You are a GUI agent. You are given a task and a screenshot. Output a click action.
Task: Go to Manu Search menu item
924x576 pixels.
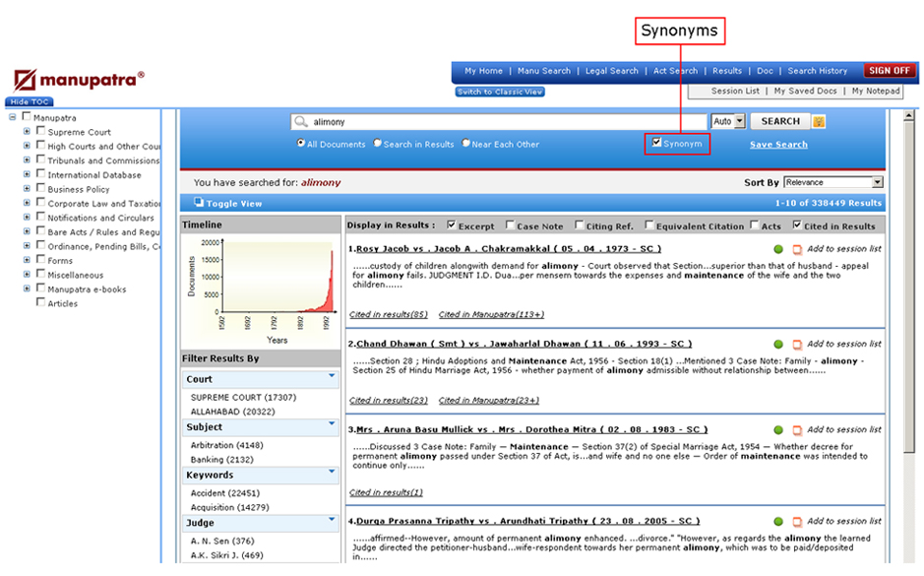[x=544, y=71]
